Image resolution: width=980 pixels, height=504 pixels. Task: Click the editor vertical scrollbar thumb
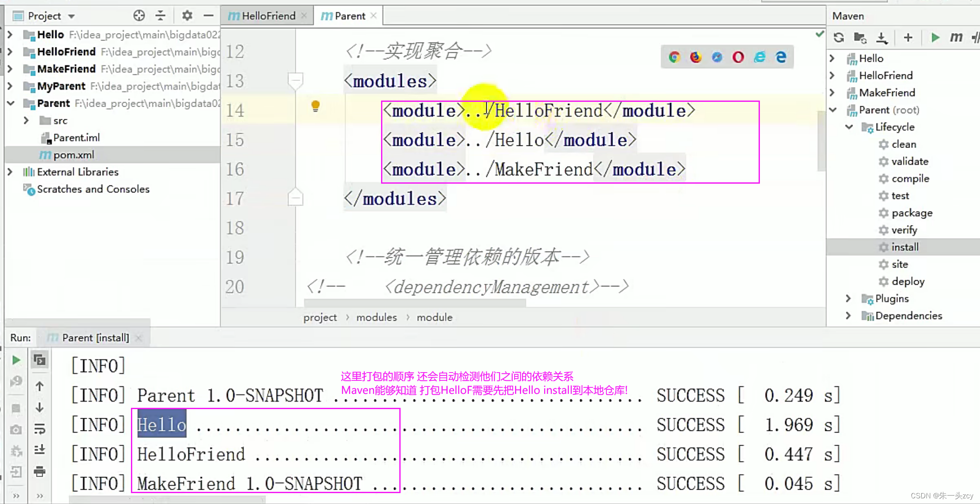coord(821,141)
